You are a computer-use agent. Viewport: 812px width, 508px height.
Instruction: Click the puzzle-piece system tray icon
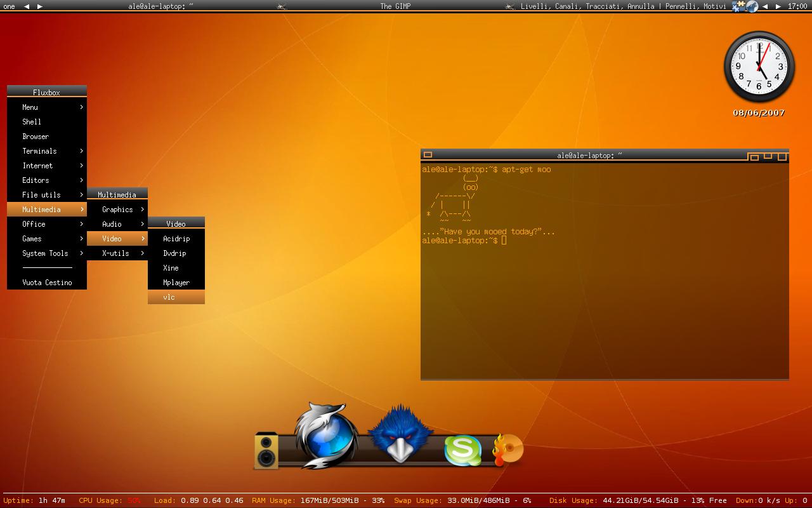pos(738,6)
